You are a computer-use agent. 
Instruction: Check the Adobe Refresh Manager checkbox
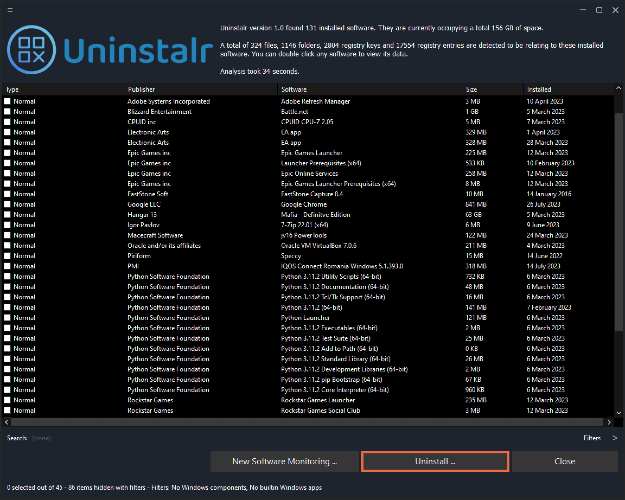pos(7,101)
